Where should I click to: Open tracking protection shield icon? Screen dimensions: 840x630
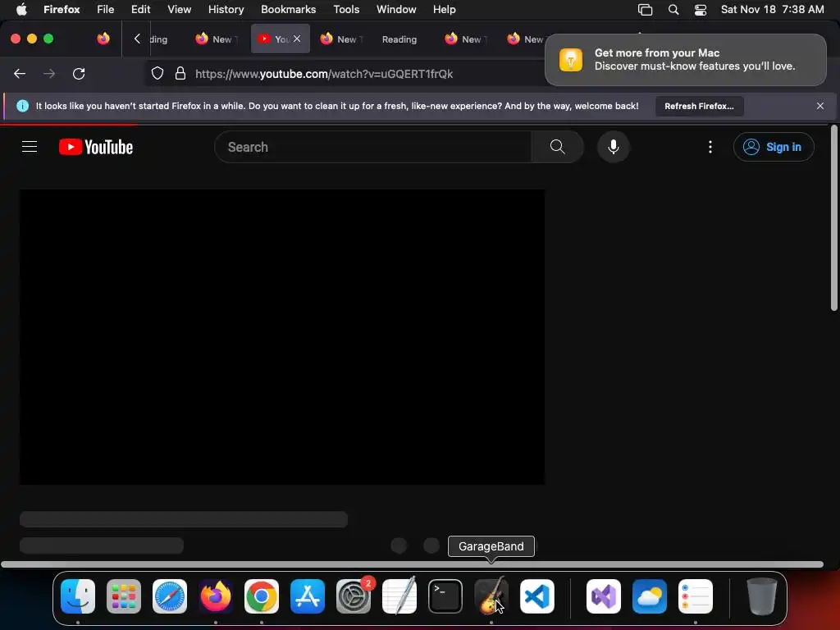pos(157,73)
